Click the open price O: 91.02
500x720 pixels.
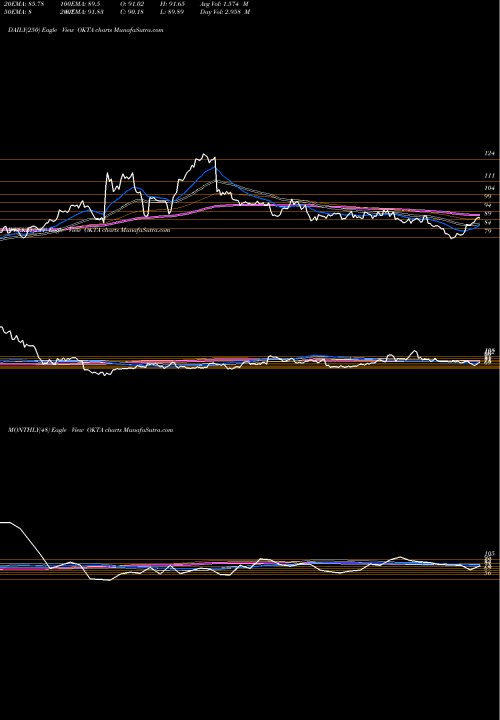132,4
